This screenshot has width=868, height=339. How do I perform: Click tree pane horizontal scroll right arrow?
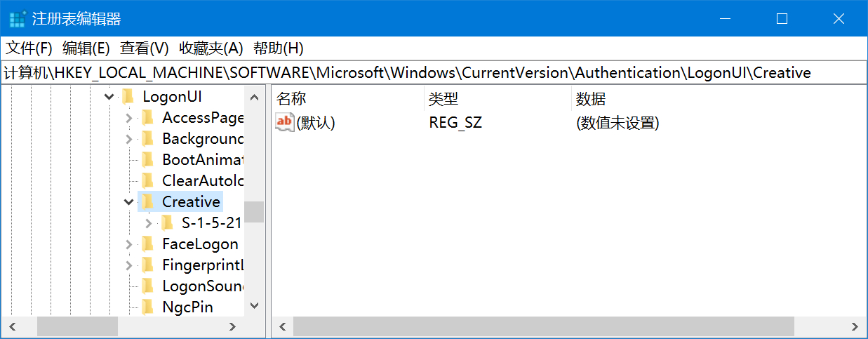pyautogui.click(x=233, y=326)
